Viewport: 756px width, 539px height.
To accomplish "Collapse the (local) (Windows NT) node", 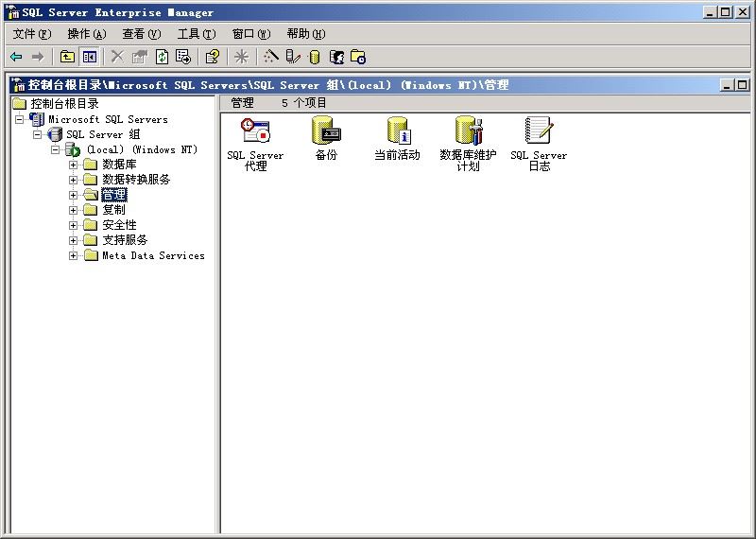I will pos(55,149).
